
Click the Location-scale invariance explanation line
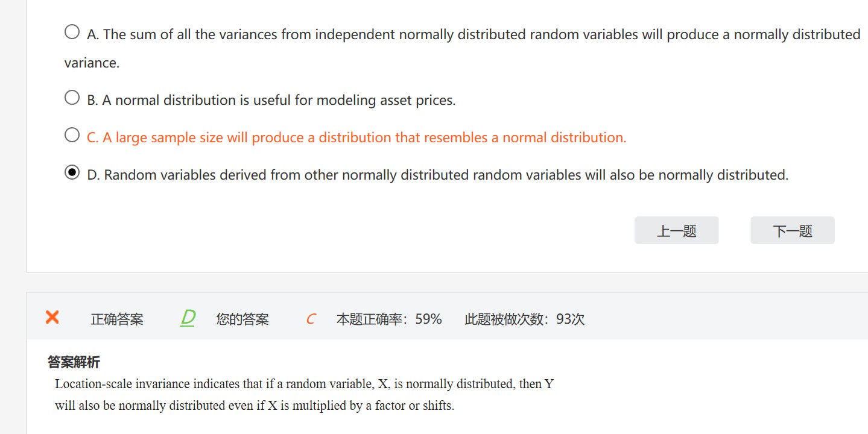click(x=304, y=384)
